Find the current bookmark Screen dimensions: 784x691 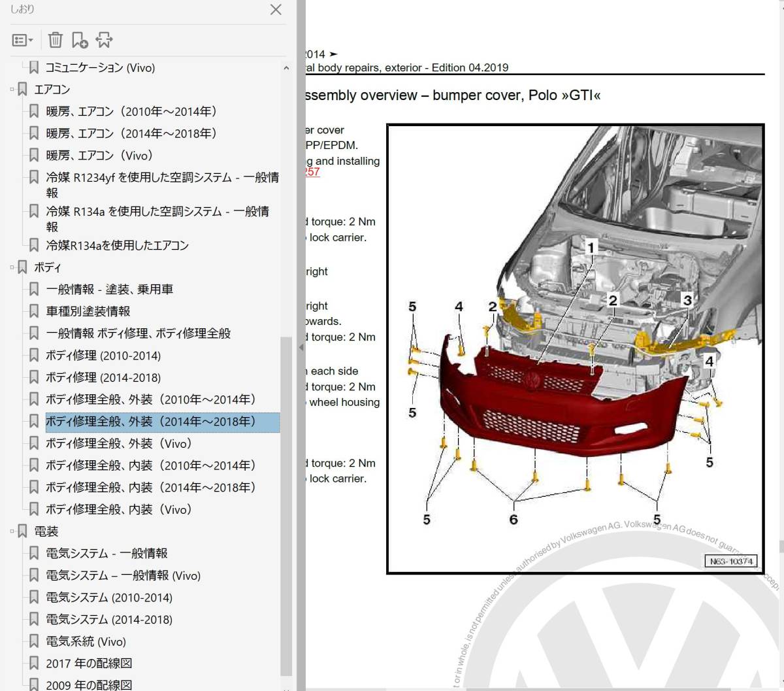point(104,41)
